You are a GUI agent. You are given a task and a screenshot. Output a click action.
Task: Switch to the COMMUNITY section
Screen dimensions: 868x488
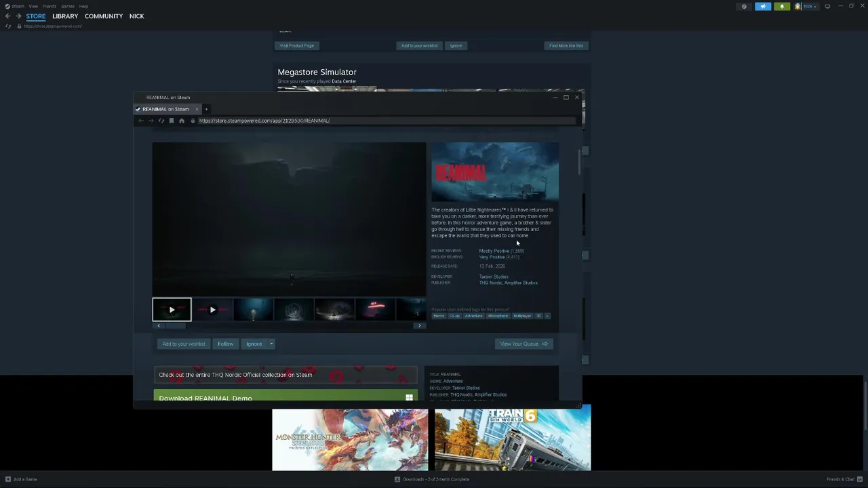[104, 16]
